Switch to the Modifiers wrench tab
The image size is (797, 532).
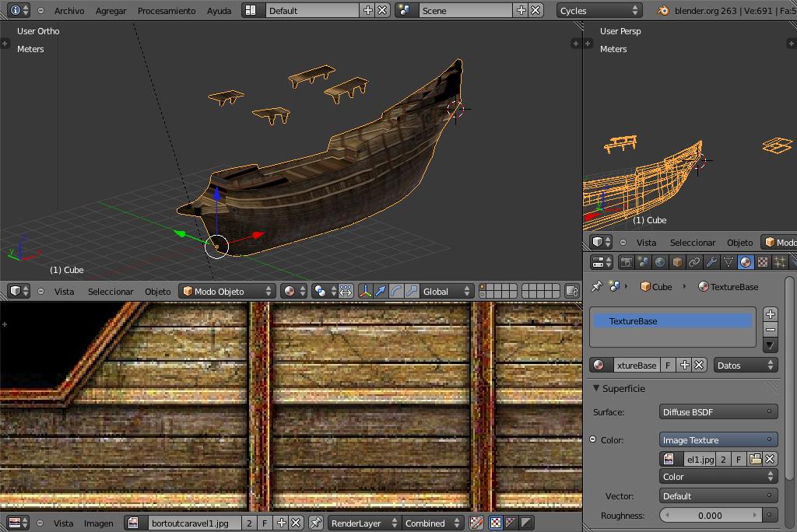(x=711, y=262)
